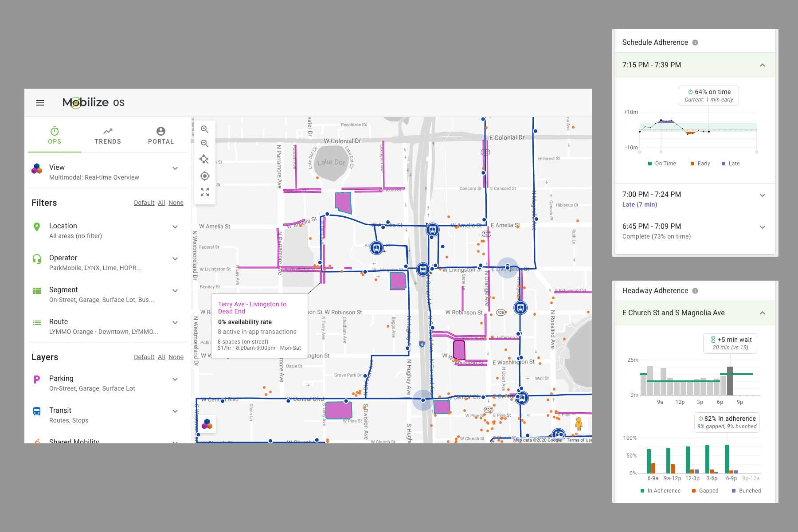Screen dimensions: 798x532
Task: Click bus stop marker on W Livingston St
Action: click(423, 269)
